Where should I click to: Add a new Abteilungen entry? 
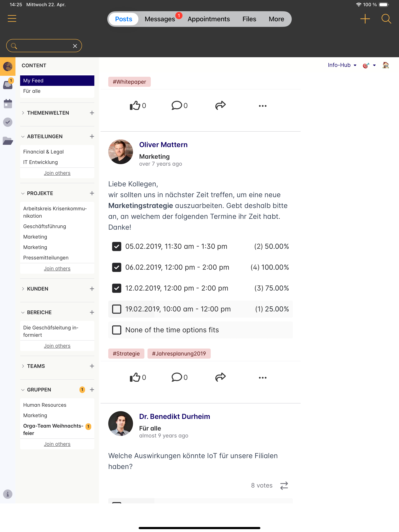click(x=92, y=136)
